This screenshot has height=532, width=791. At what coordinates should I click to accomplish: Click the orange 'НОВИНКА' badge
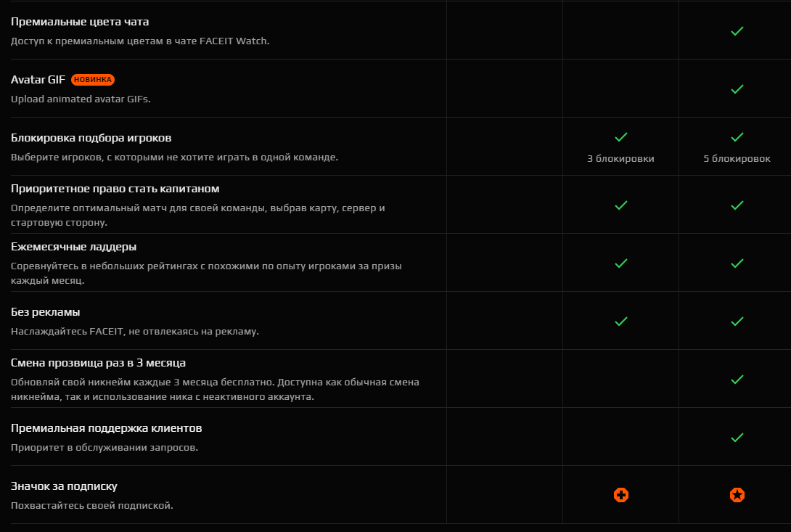click(93, 80)
